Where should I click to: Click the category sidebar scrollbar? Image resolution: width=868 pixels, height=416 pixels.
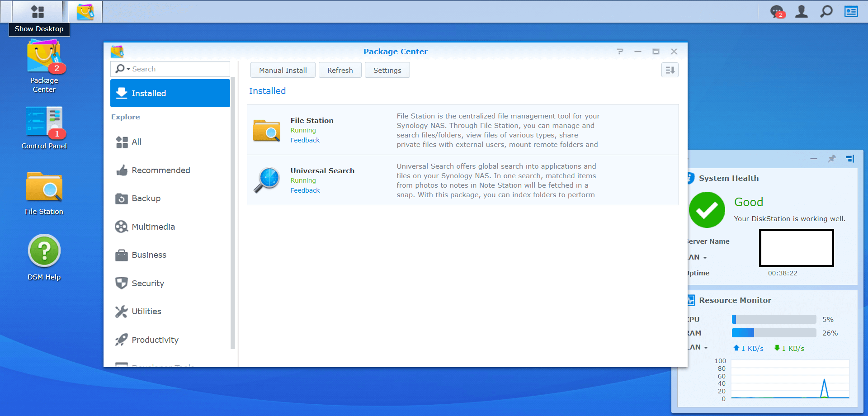(x=233, y=213)
